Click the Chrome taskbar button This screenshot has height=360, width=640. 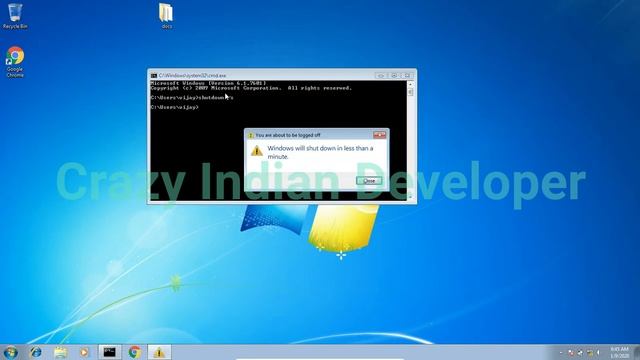pos(134,352)
